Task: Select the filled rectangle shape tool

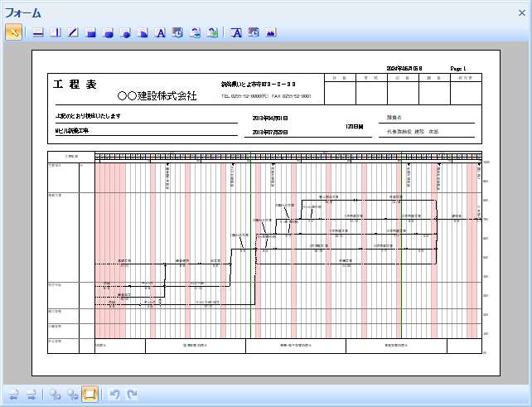Action: tap(91, 32)
